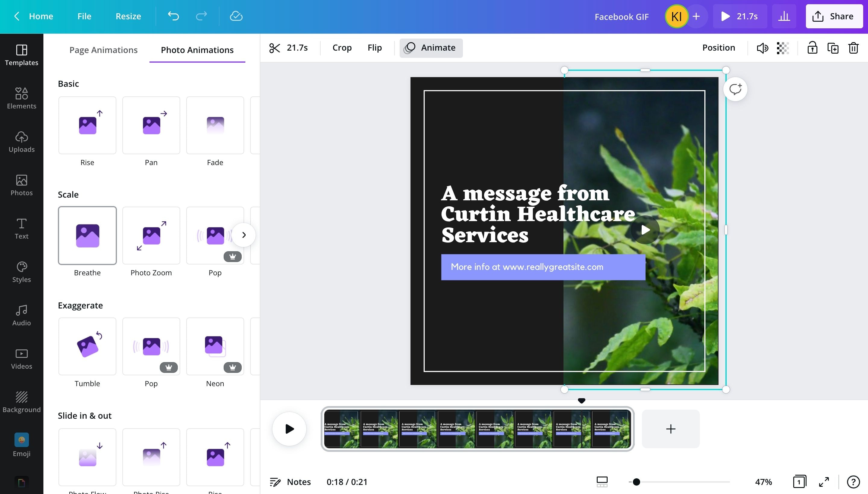This screenshot has height=494, width=868.
Task: Adjust the zoom slider at the bottom
Action: click(637, 481)
